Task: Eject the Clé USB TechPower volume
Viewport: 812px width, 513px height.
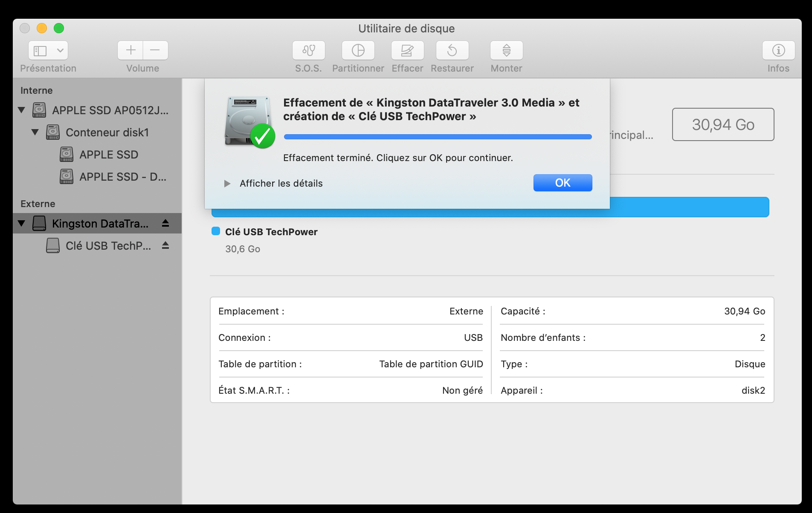Action: (165, 245)
